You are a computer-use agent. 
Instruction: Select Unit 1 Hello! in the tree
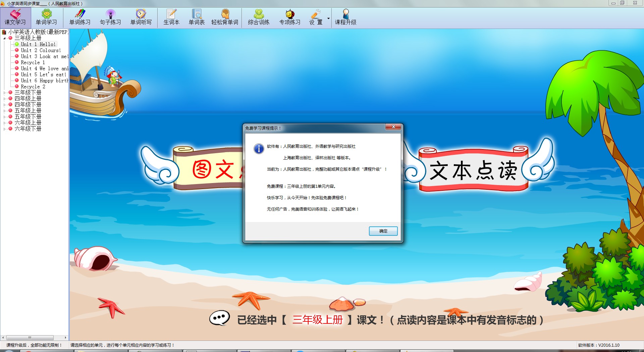38,44
